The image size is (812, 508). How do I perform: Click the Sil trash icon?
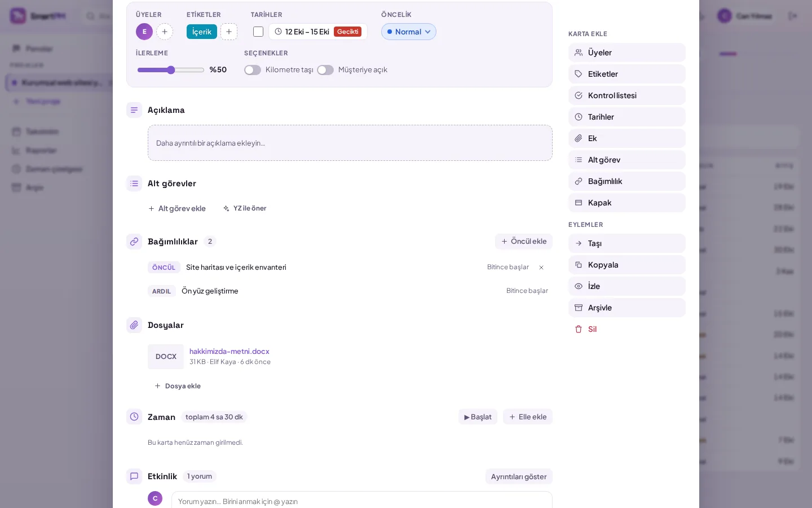[x=579, y=329]
